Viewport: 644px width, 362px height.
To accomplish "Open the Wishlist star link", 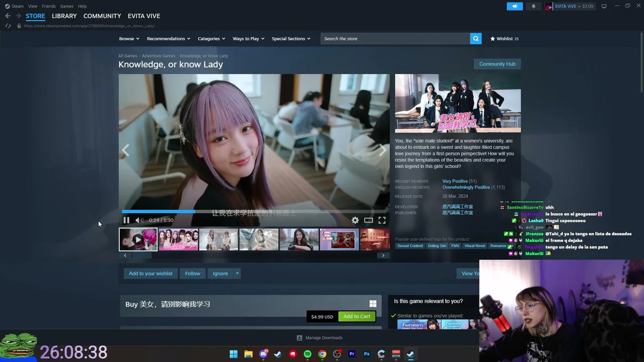I will click(505, 39).
